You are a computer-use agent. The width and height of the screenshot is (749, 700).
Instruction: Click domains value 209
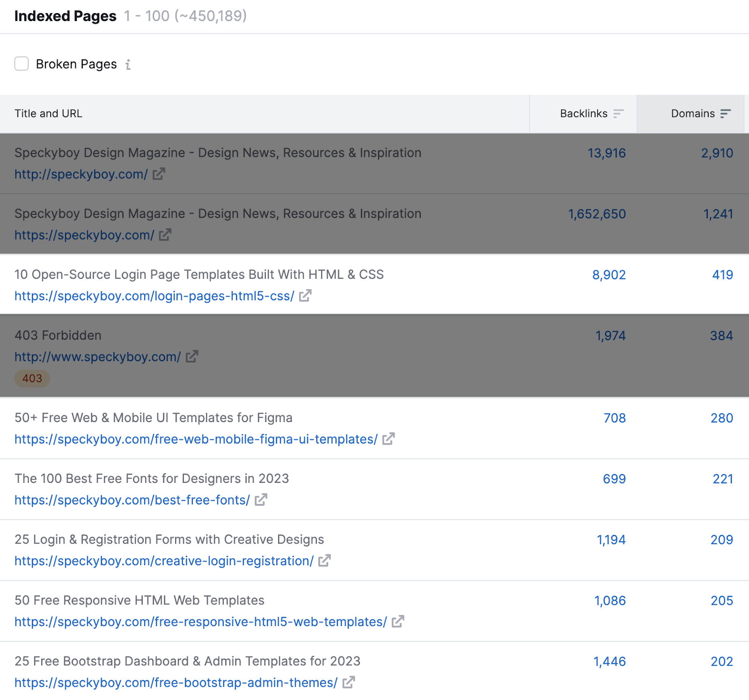pyautogui.click(x=722, y=540)
